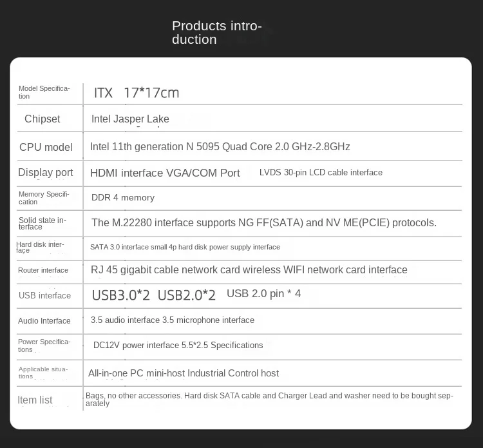
Task: Select the Audio Interface label
Action: coord(44,320)
